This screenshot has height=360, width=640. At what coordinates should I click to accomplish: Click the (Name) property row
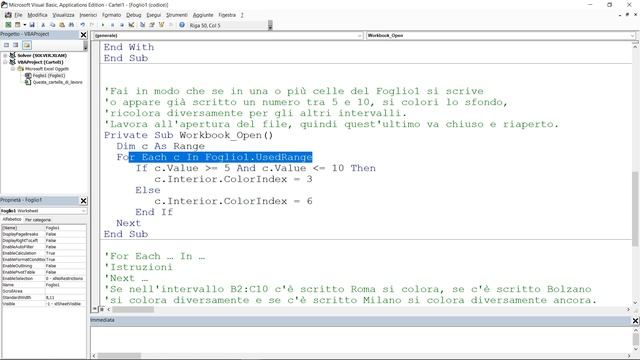[44, 228]
